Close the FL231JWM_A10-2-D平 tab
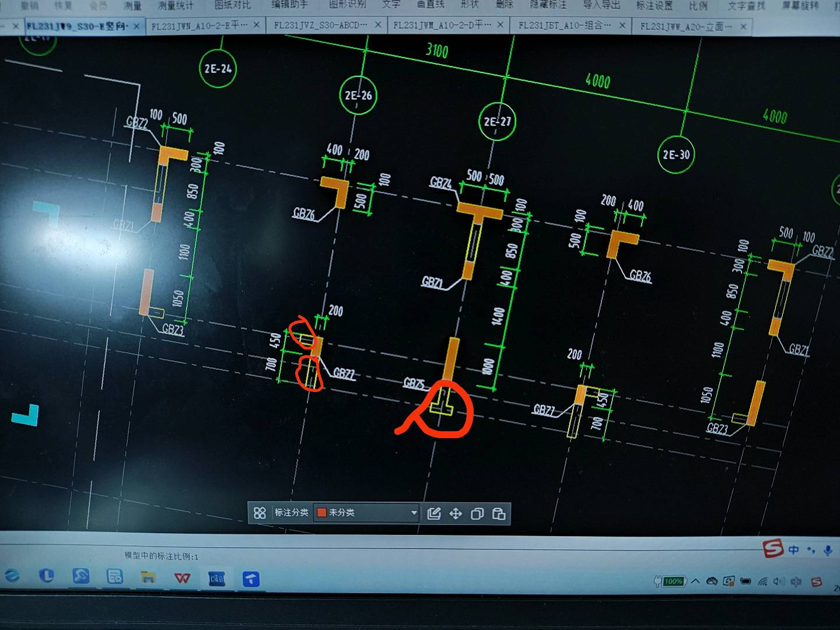 [x=500, y=24]
